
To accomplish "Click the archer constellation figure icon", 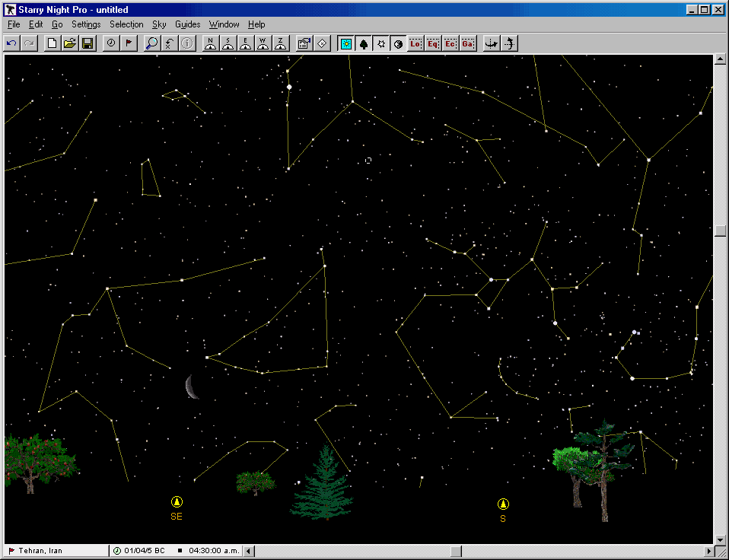I will pyautogui.click(x=509, y=43).
